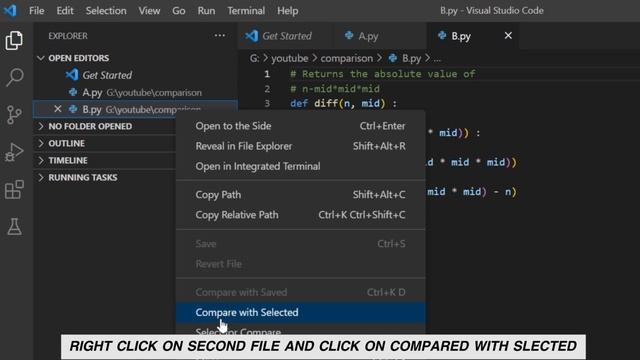The image size is (640, 360).
Task: Choose Open to the Side
Action: pos(300,126)
